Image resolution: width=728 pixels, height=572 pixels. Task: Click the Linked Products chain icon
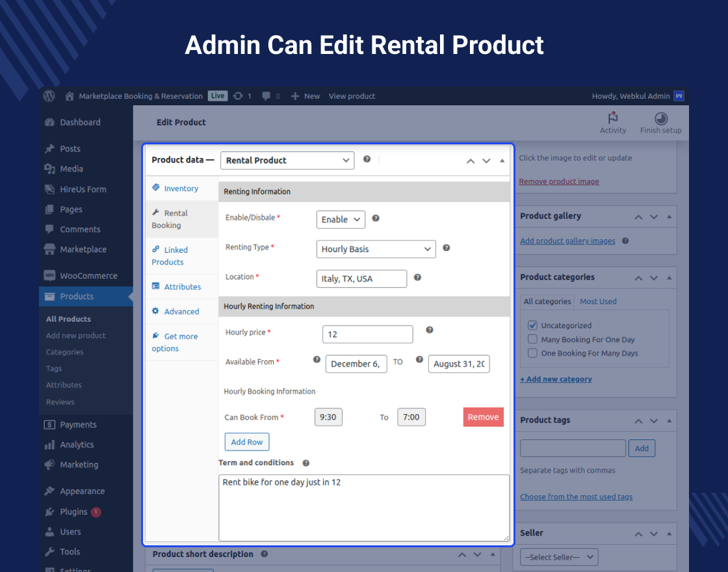click(x=157, y=250)
